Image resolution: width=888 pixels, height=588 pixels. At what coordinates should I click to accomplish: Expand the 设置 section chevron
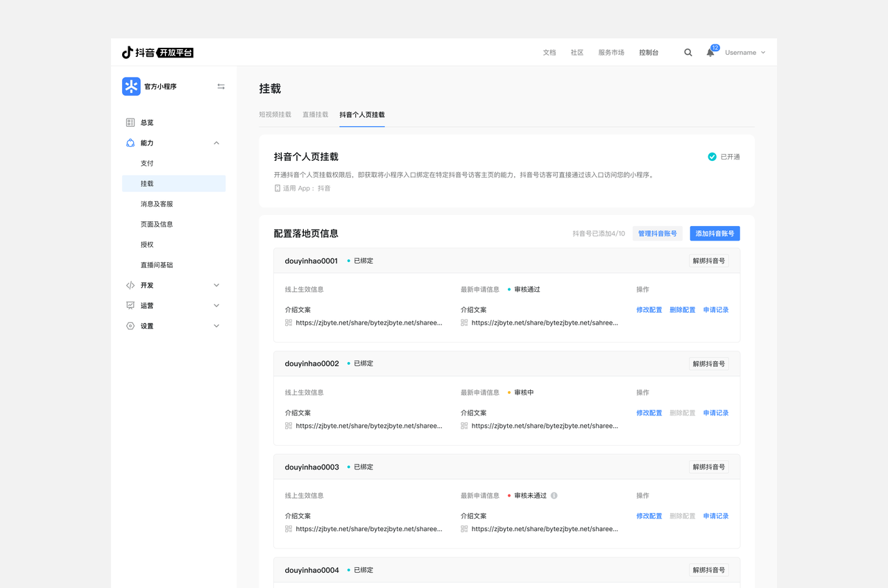click(216, 326)
